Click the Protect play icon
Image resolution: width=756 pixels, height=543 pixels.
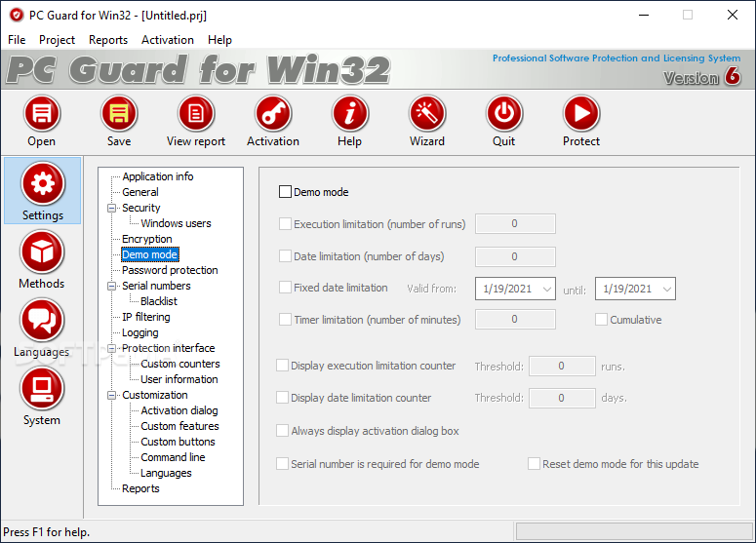click(x=581, y=114)
